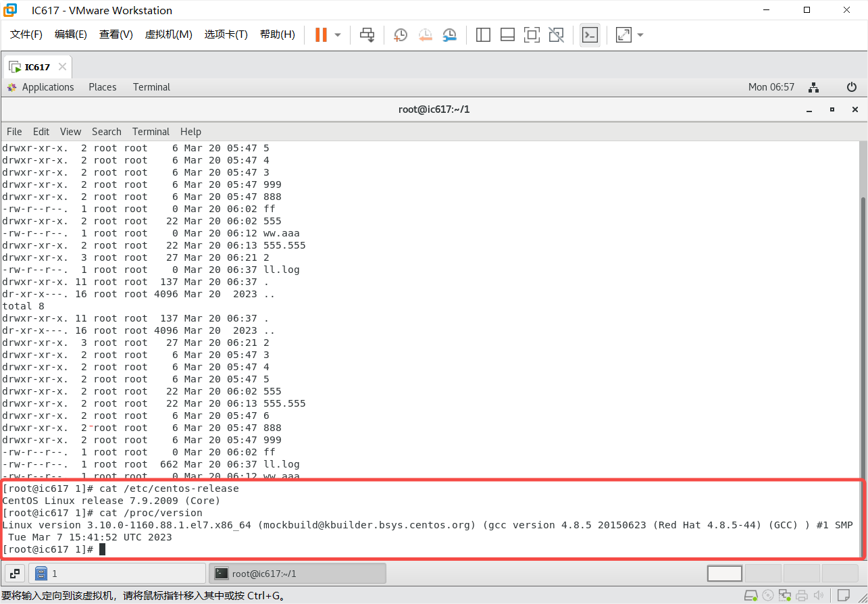
Task: Send Ctrl+Alt+Del to the virtual machine
Action: tap(367, 34)
